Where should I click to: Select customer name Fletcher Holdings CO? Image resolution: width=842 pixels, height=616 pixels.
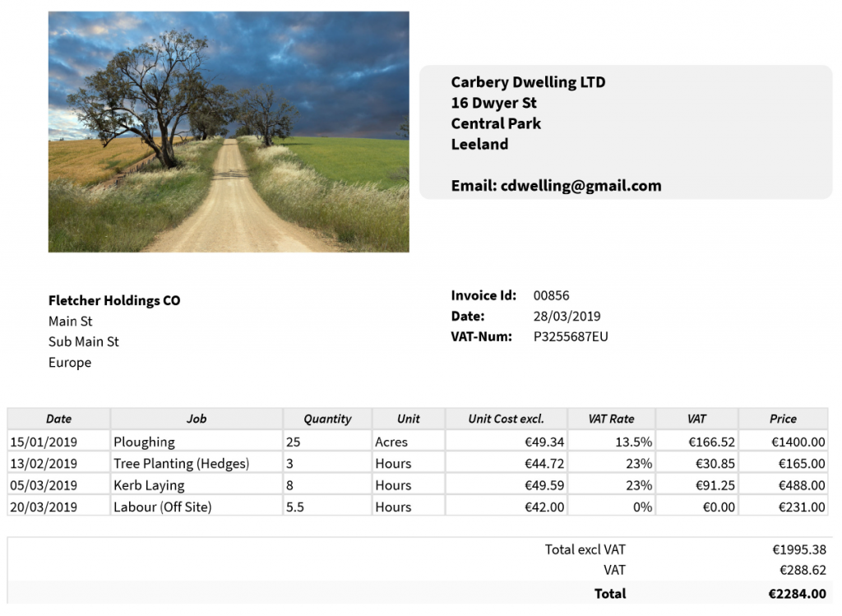click(114, 300)
